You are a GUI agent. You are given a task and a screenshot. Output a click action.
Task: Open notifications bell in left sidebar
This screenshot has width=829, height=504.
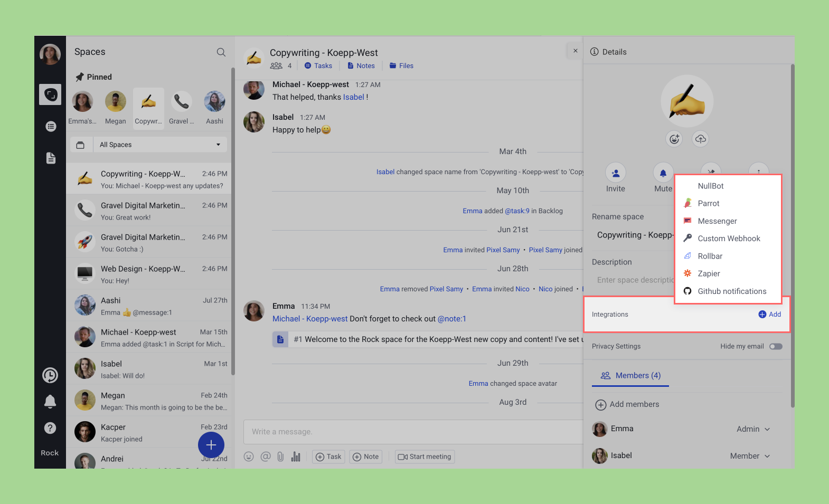tap(50, 402)
